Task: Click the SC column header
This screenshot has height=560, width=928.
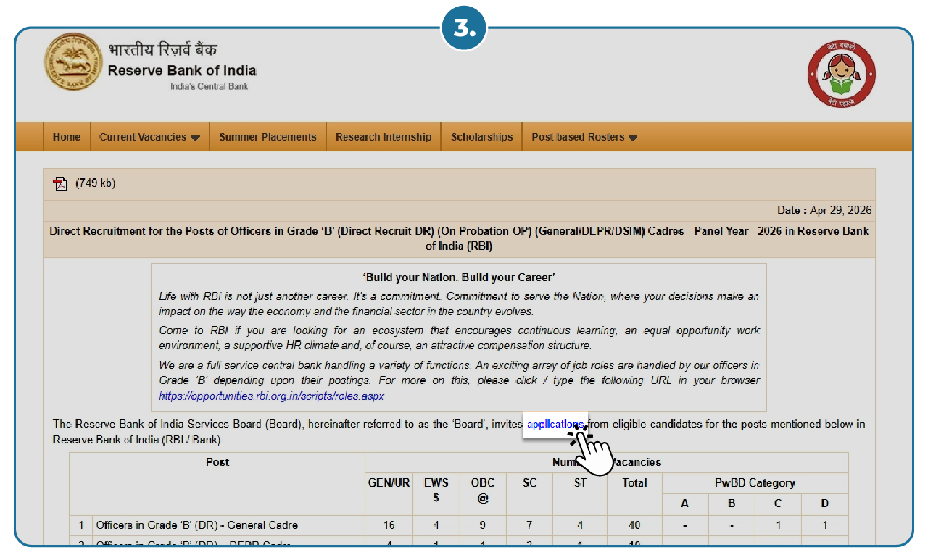Action: 530,482
